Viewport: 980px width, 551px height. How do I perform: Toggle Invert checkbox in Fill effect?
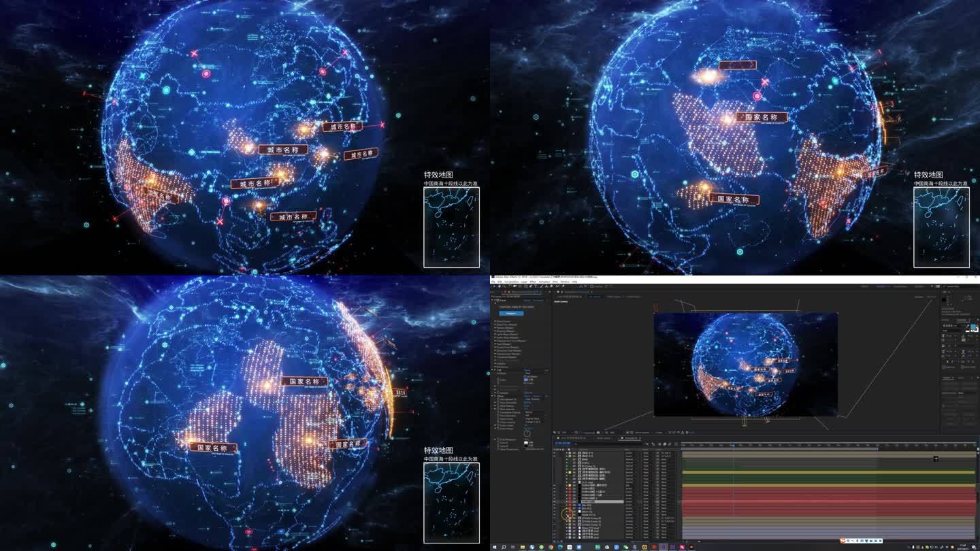(525, 383)
